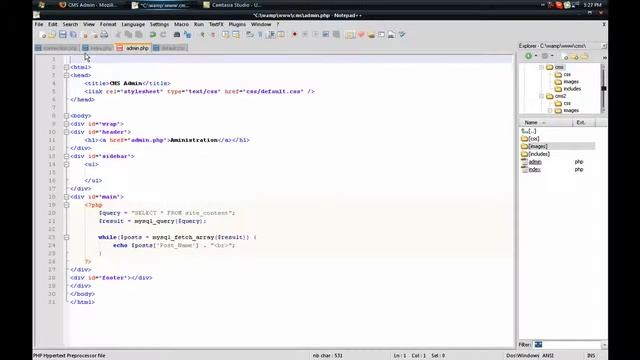Open the Explorer Filter dropdown arrow
The height and width of the screenshot is (360, 640).
click(x=604, y=345)
